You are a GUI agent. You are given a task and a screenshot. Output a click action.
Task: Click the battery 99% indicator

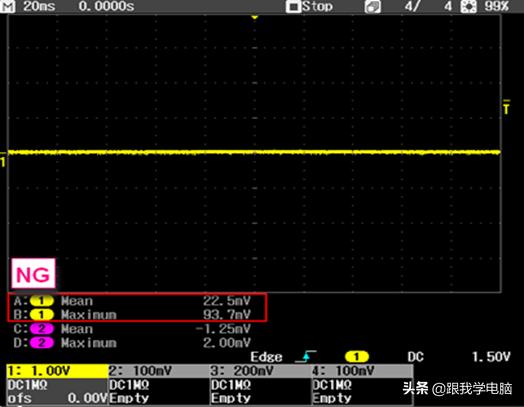point(485,6)
